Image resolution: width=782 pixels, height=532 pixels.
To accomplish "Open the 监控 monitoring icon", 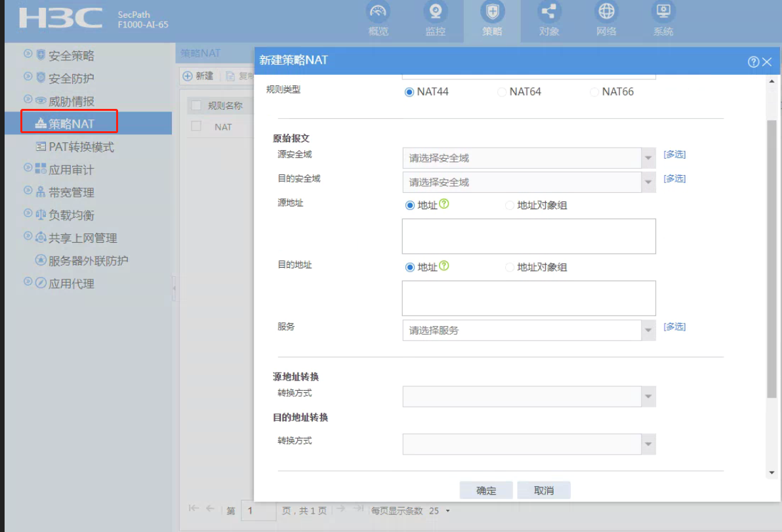I will click(435, 12).
